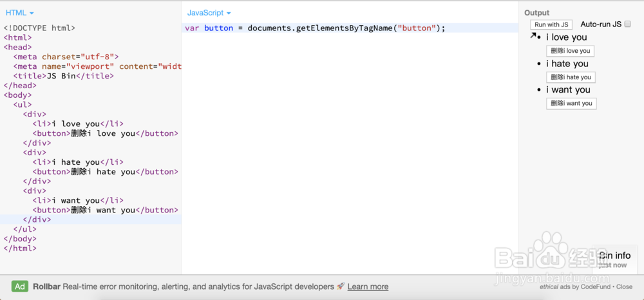Enable the Auto-run JS checkbox
The image size is (644, 300).
pos(627,24)
